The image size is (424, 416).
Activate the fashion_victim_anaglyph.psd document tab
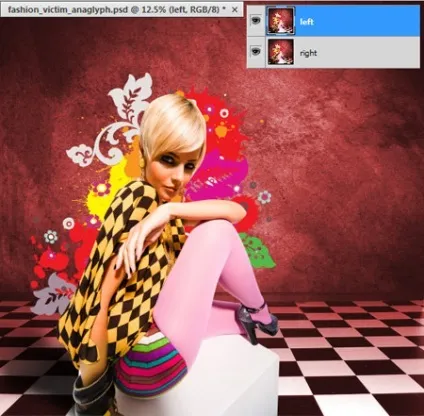click(117, 10)
